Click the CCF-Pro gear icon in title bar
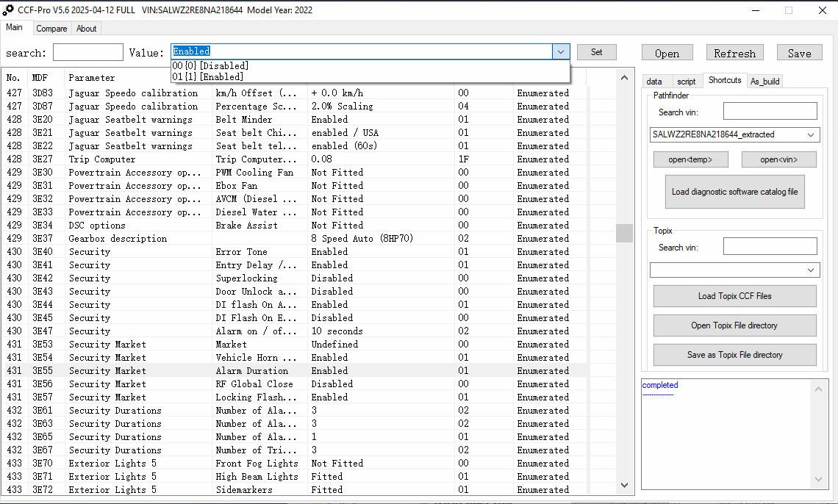Viewport: 838px width, 504px height. [x=8, y=10]
